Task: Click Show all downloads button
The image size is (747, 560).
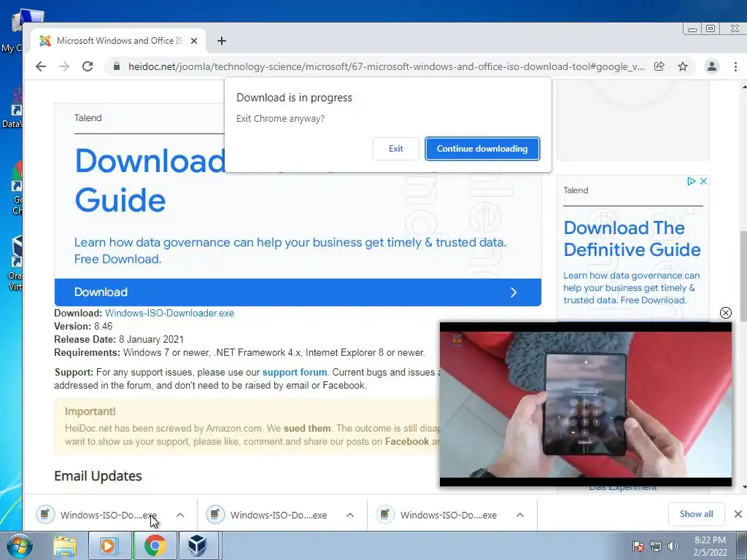Action: [x=697, y=514]
